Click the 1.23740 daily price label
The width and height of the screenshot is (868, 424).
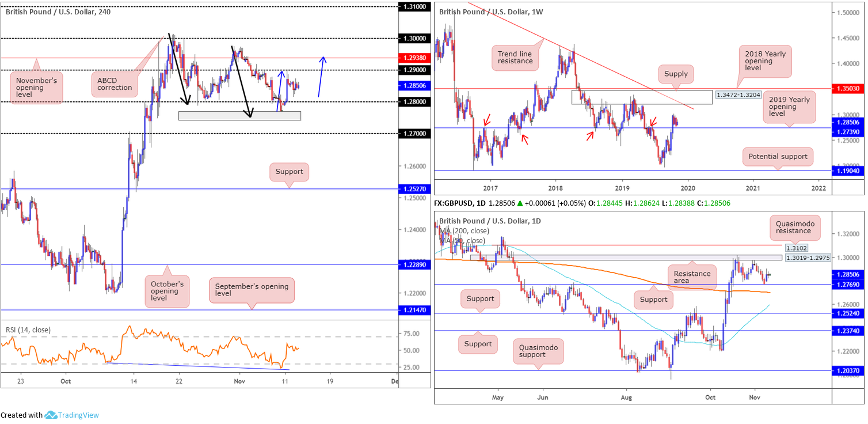point(848,331)
